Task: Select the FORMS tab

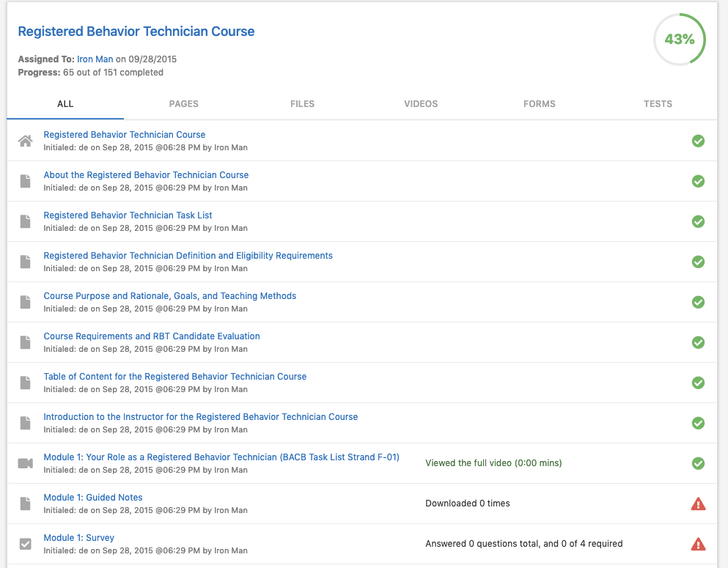Action: (x=540, y=104)
